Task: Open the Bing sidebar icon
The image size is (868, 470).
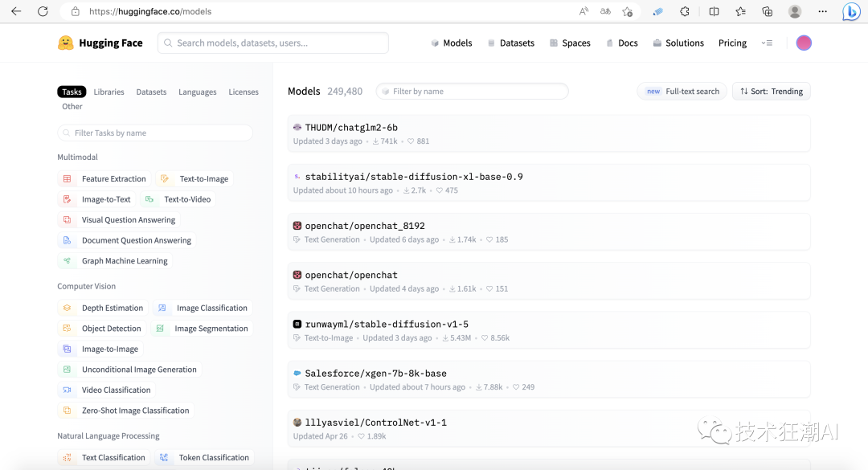Action: point(850,11)
